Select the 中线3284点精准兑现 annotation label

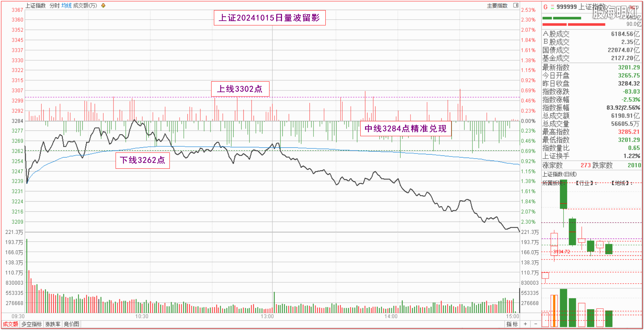point(406,129)
